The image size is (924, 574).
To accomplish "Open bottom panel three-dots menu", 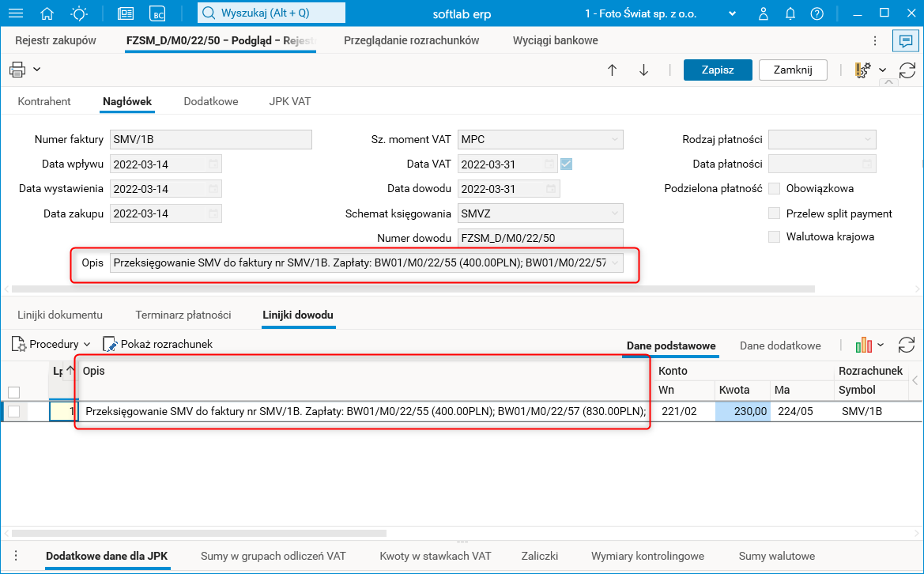I will tap(16, 555).
